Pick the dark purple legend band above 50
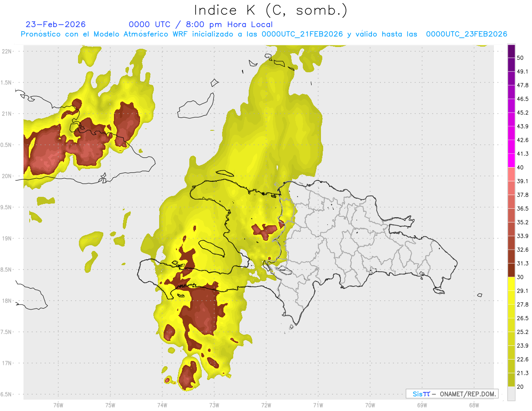Viewport: 532px width, 411px height. (x=511, y=51)
